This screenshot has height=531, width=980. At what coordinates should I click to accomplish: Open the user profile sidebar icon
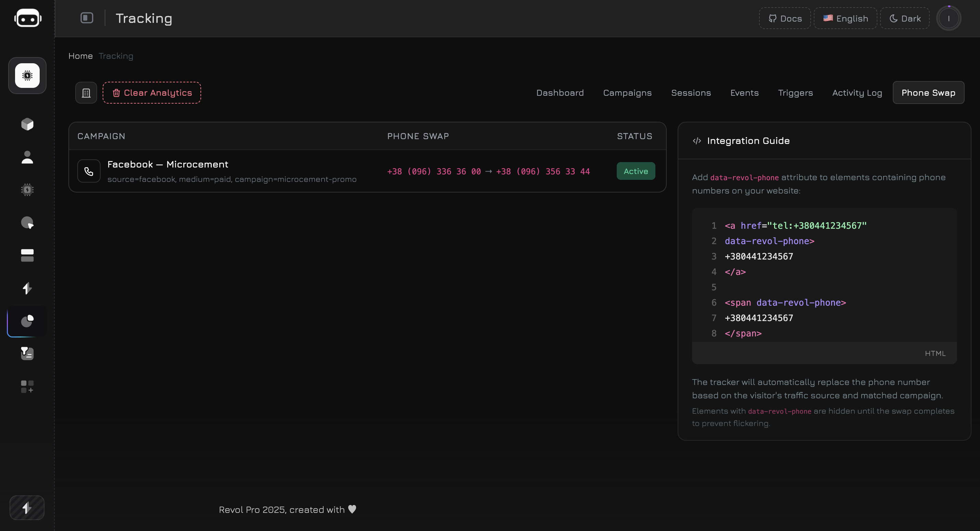tap(27, 157)
